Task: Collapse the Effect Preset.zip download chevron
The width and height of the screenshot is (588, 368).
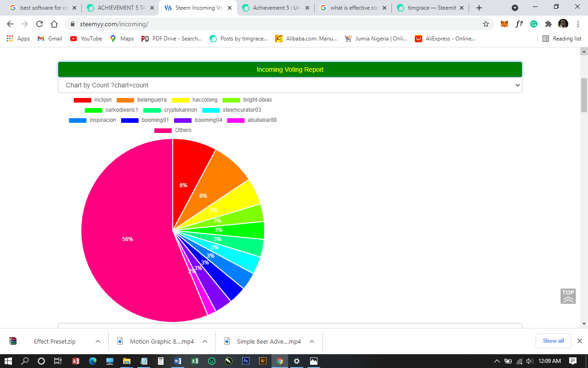Action: point(96,341)
